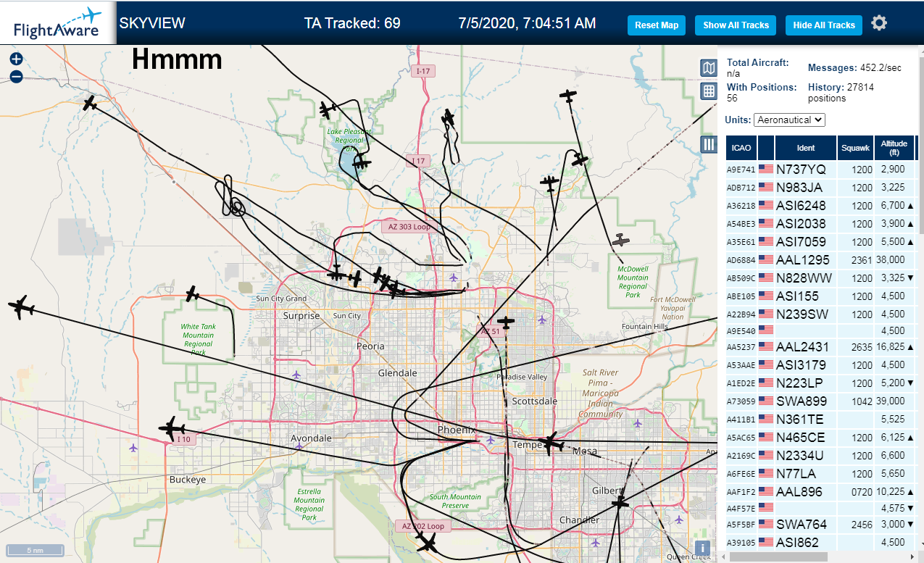The height and width of the screenshot is (563, 924).
Task: Click the purple airport marker north of Buckeye
Action: click(x=133, y=448)
